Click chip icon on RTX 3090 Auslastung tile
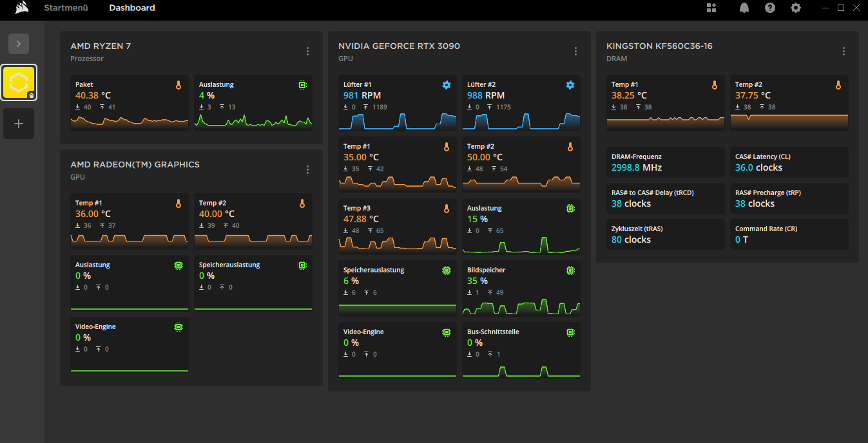Image resolution: width=868 pixels, height=443 pixels. 570,209
